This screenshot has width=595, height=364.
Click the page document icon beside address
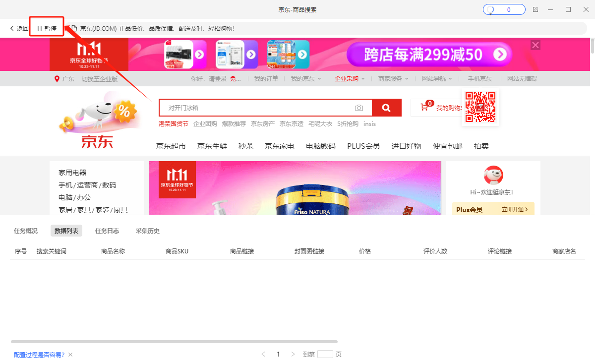pyautogui.click(x=74, y=28)
